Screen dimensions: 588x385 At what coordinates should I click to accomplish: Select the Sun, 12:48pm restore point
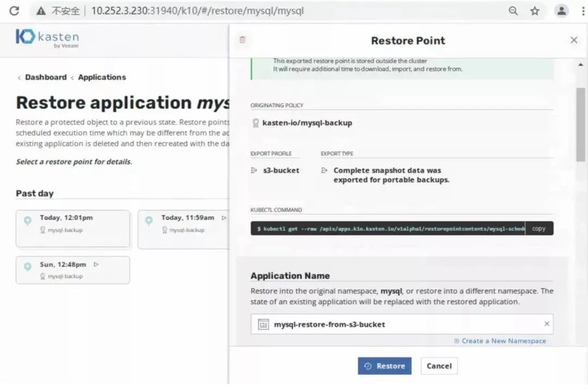tap(73, 270)
